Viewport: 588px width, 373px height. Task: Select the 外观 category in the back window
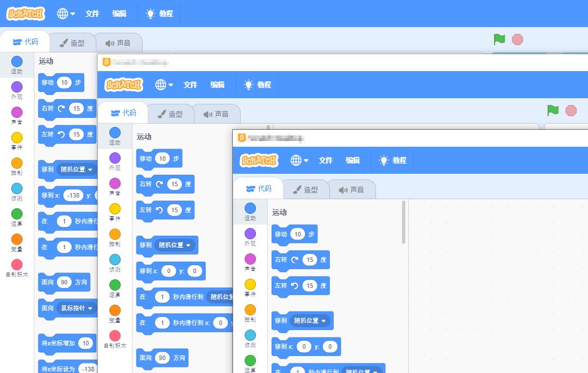(x=17, y=90)
